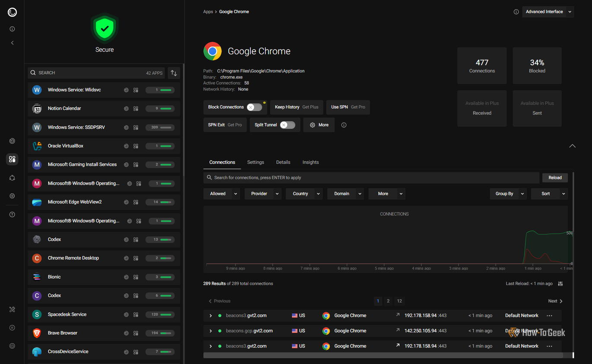Click the info icon in the left sidebar

point(12,29)
